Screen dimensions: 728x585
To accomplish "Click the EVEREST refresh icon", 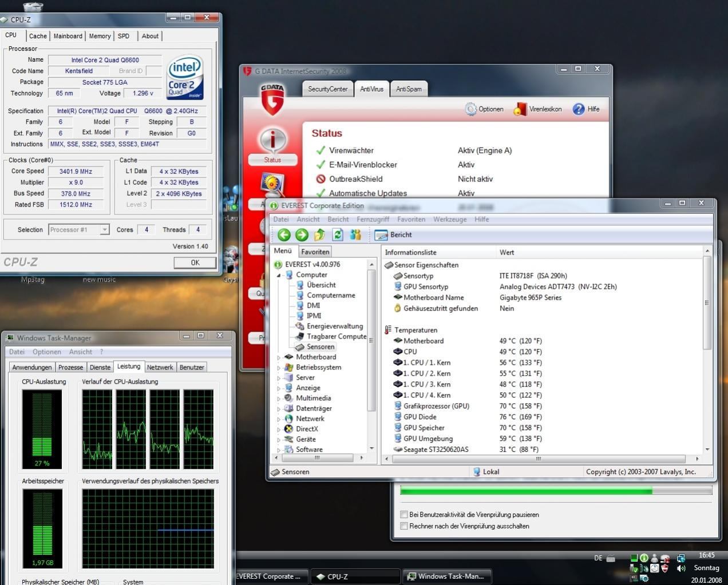I will [x=338, y=235].
